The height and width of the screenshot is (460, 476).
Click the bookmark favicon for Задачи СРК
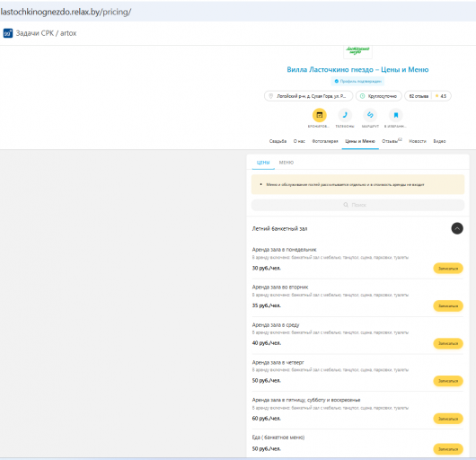click(8, 33)
